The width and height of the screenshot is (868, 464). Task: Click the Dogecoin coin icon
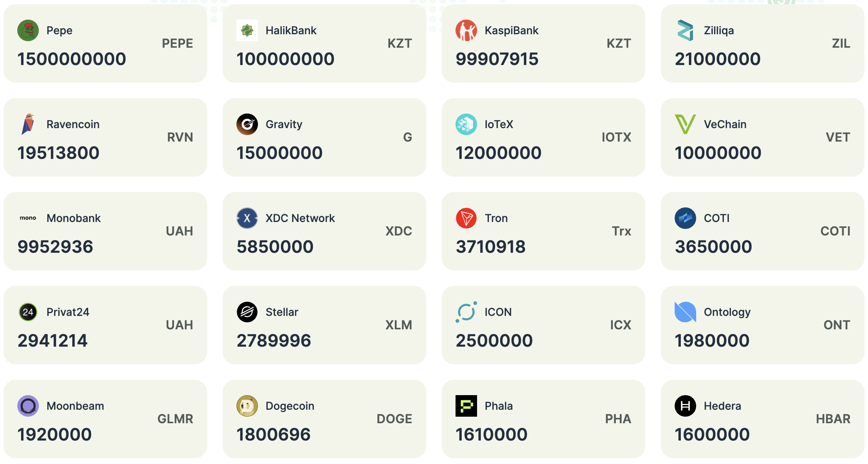coord(247,406)
